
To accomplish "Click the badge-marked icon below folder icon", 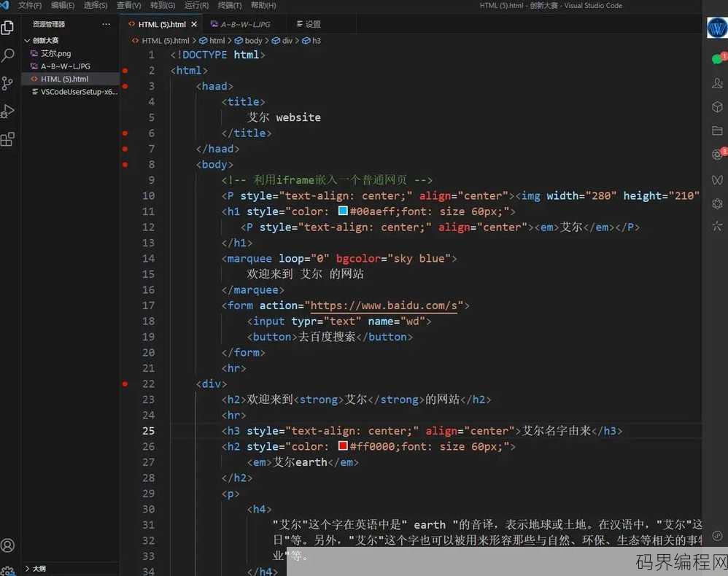I will coord(717,154).
